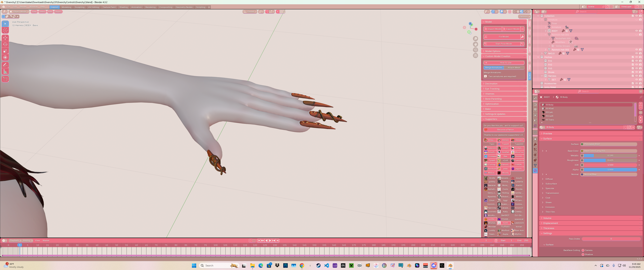
Task: Toggle Shadow backface culling checkbox
Action: [x=583, y=254]
